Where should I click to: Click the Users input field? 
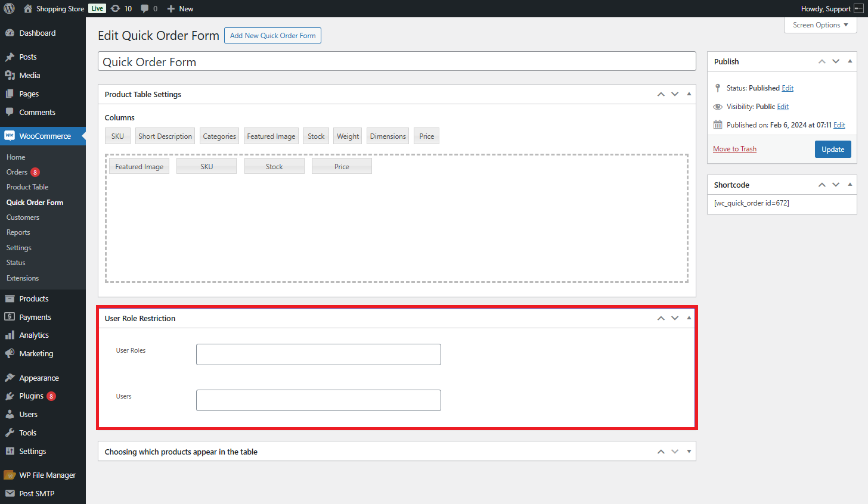(x=318, y=400)
